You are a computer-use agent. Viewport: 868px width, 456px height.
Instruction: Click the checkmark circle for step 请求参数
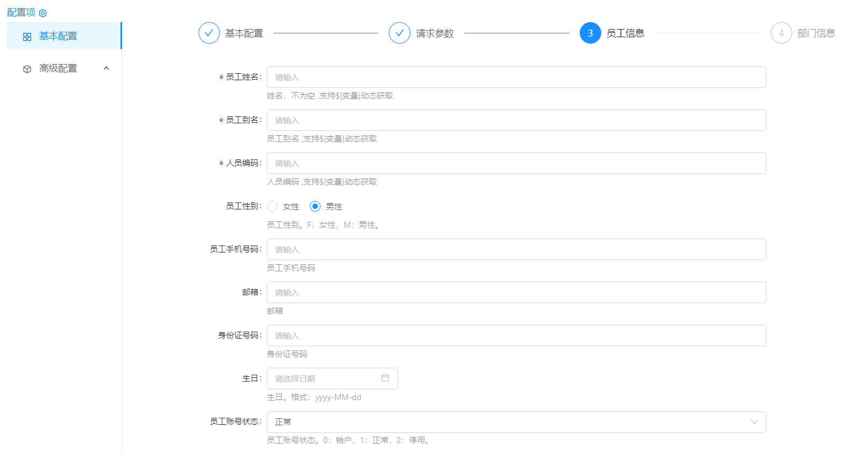tap(399, 33)
